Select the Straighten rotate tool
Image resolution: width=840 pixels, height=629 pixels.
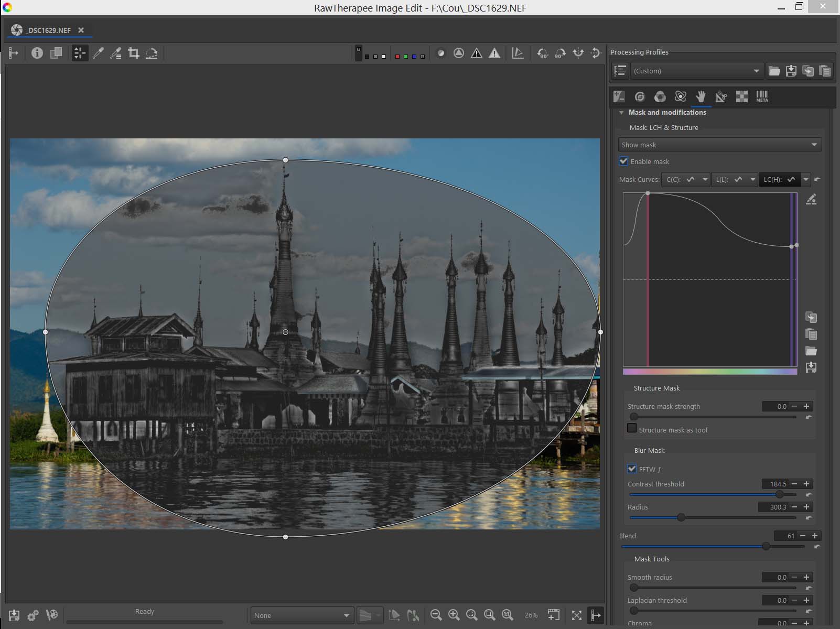click(152, 53)
